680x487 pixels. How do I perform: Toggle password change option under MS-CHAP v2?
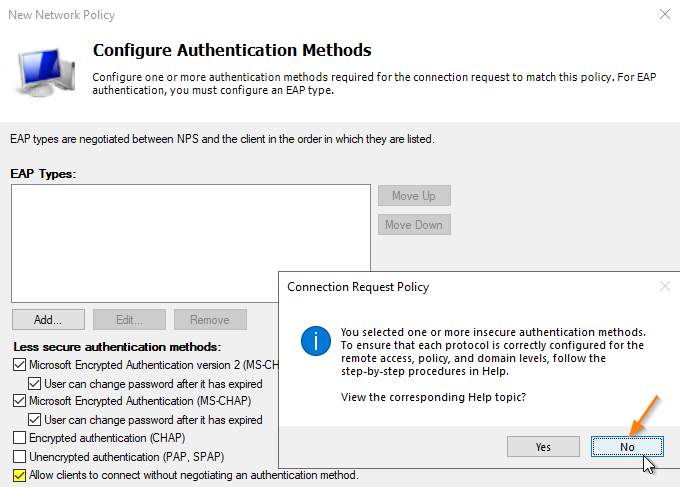pyautogui.click(x=35, y=383)
